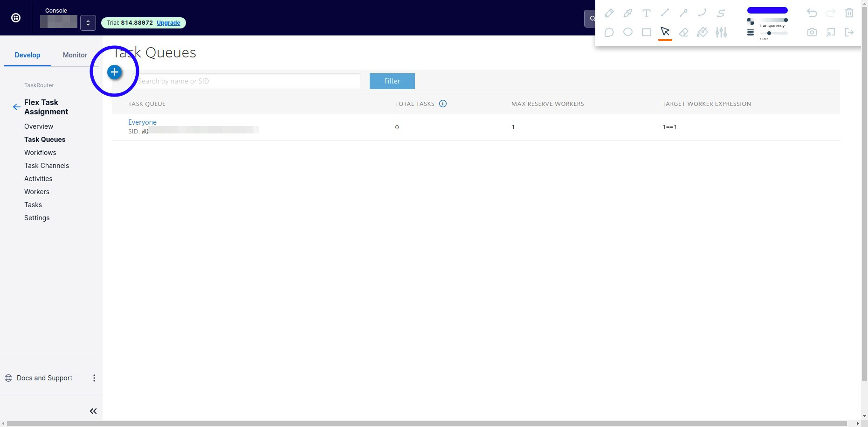This screenshot has width=868, height=427.
Task: Click the search icon in top bar
Action: click(592, 19)
